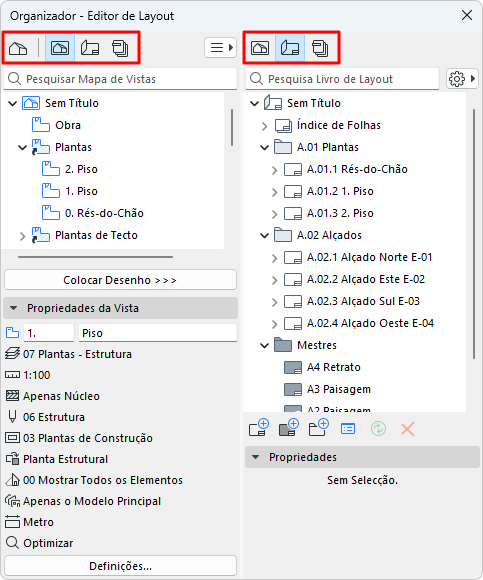Activate View Map mode in left panel

point(60,48)
